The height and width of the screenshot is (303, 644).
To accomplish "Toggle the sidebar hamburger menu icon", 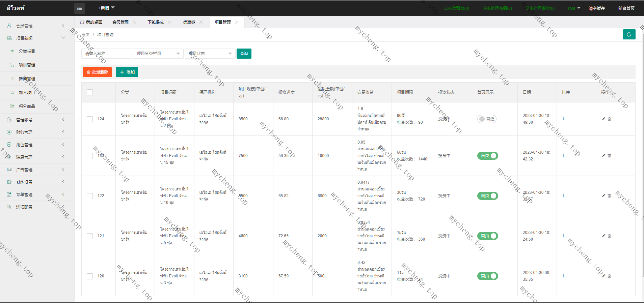I will 80,8.
